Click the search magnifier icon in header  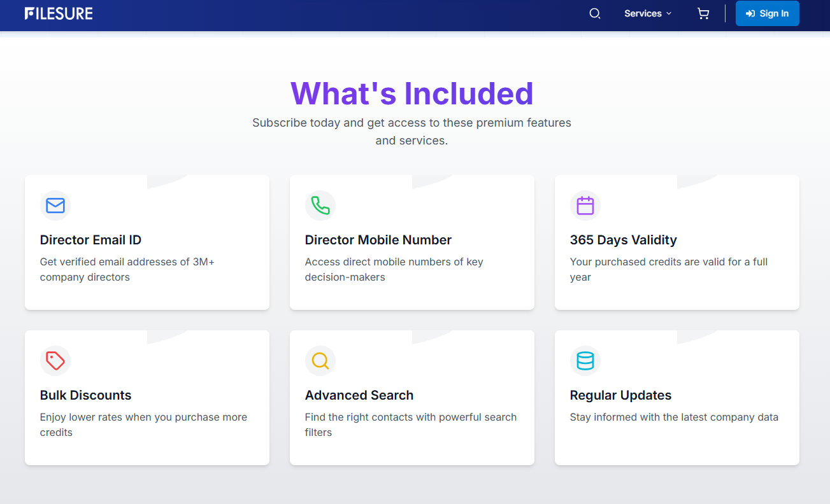594,13
